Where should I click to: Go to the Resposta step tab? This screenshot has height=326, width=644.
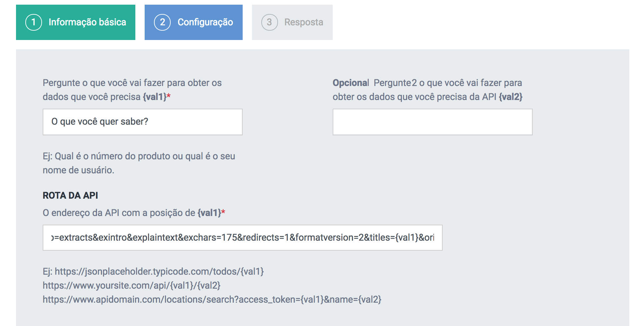tap(292, 22)
